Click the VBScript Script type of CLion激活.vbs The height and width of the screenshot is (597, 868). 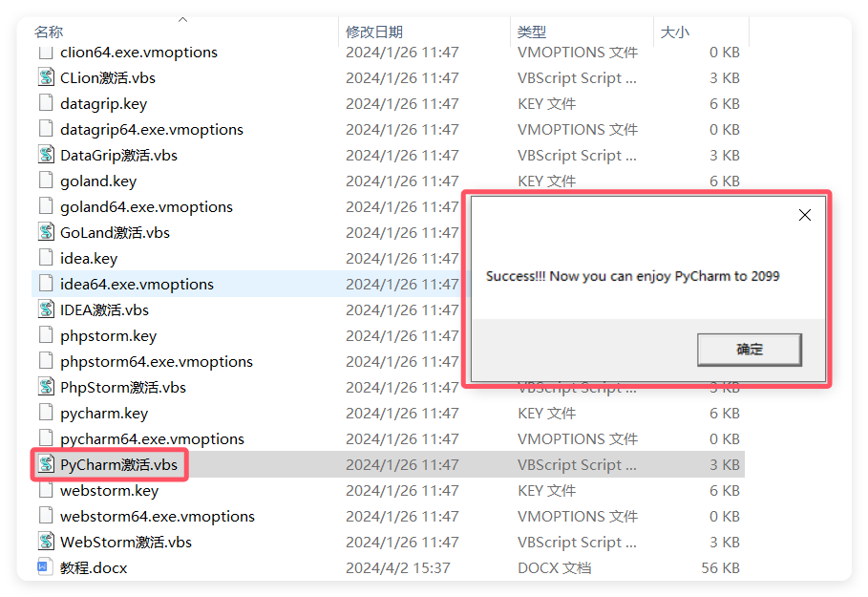click(577, 78)
